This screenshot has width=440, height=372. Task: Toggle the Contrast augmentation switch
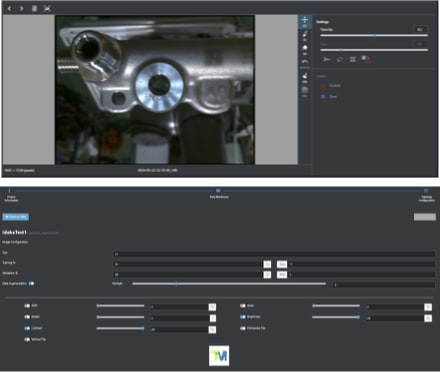click(x=27, y=328)
